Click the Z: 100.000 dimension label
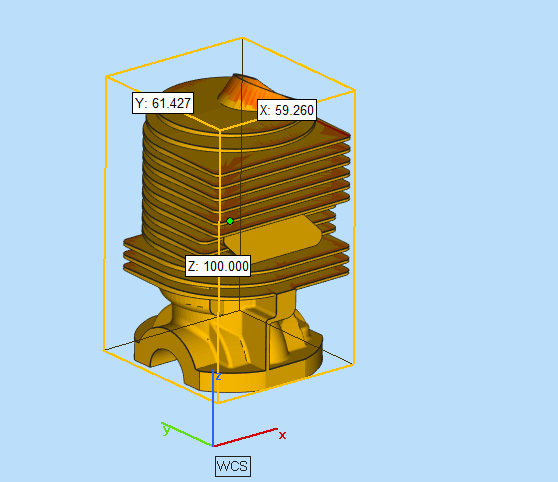 tap(218, 266)
